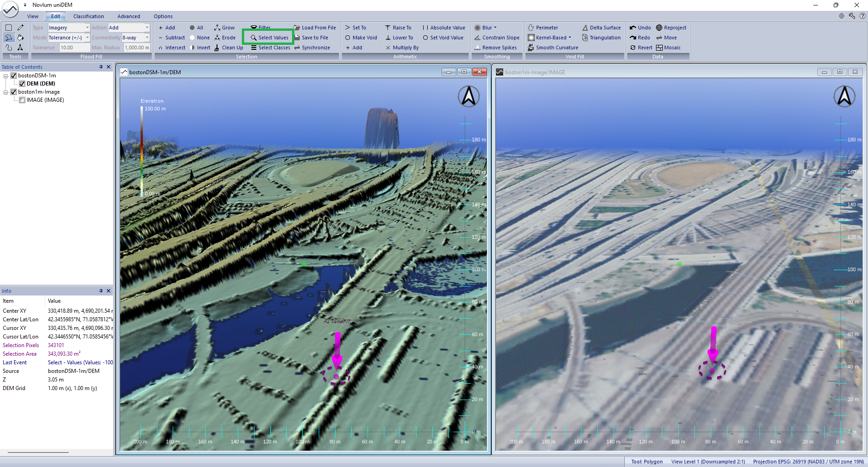The width and height of the screenshot is (868, 467).
Task: Click Absolute Value button
Action: click(x=443, y=28)
